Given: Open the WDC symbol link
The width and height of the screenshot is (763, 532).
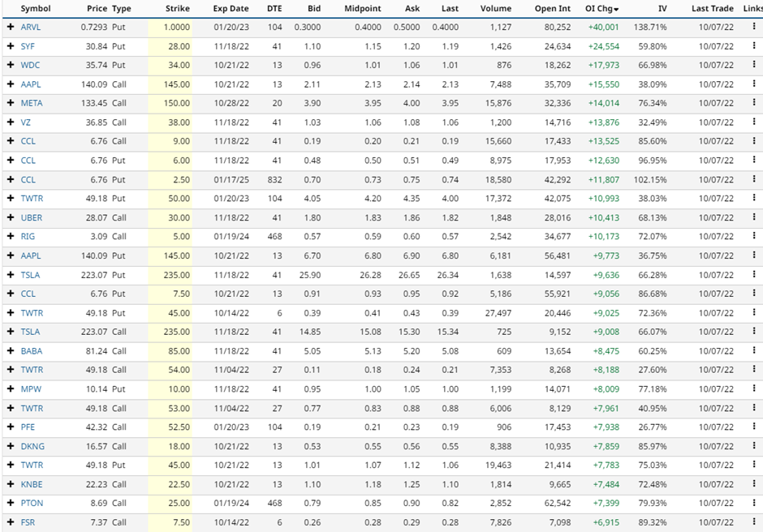Looking at the screenshot, I should coord(30,65).
